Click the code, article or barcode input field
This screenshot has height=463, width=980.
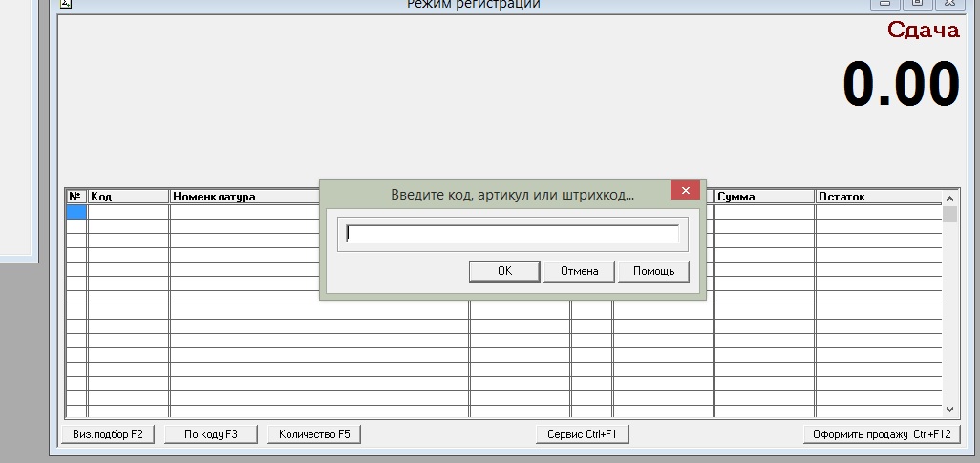[512, 234]
